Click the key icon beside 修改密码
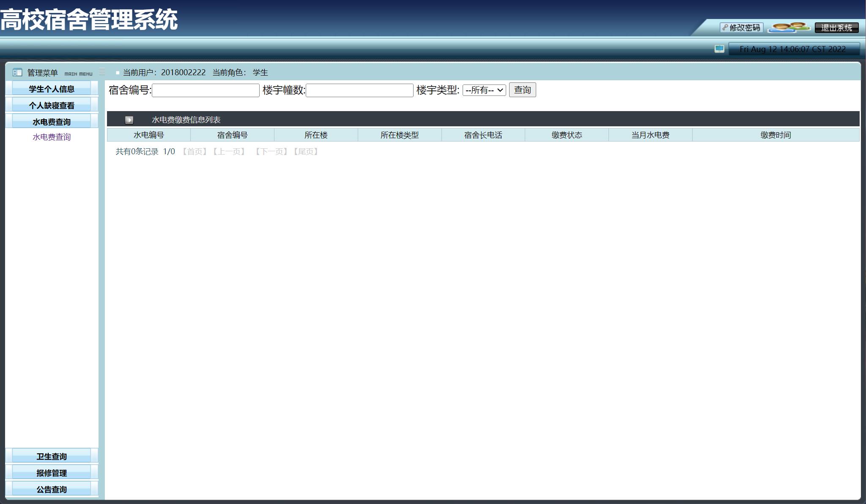 coord(724,28)
